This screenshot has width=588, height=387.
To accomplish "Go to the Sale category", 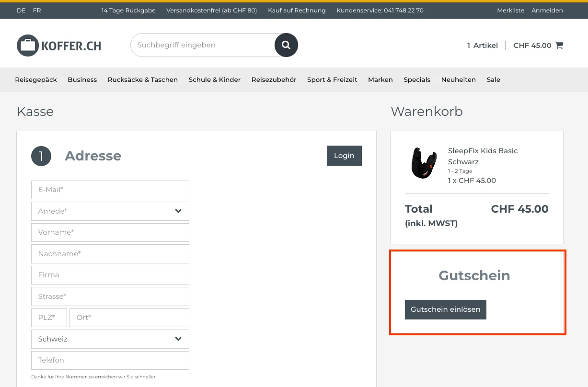I will pos(493,80).
